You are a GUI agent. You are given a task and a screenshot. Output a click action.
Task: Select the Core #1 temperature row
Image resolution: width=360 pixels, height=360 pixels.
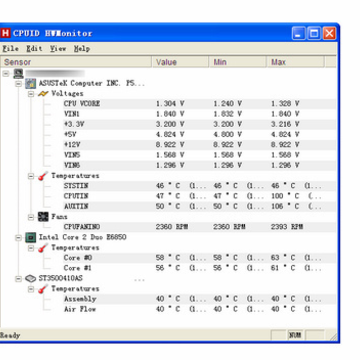pyautogui.click(x=199, y=268)
